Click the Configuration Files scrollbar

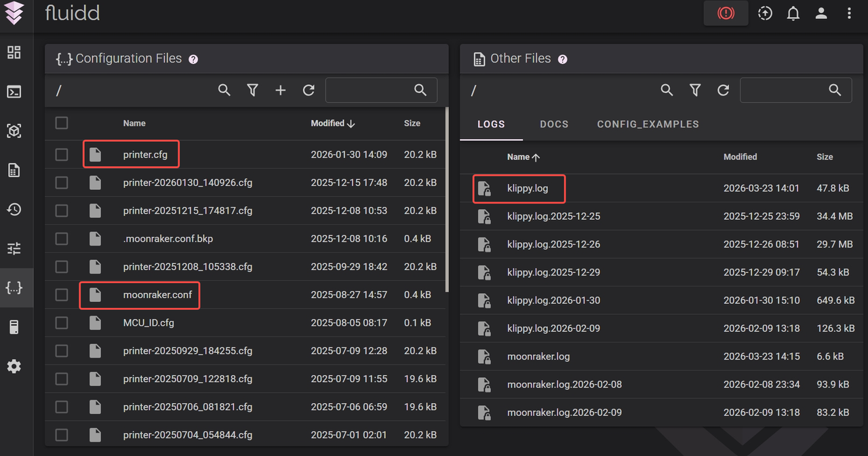pos(446,200)
